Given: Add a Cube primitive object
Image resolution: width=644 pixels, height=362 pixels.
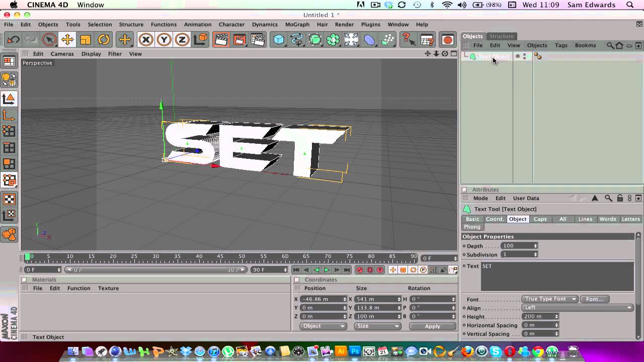Looking at the screenshot, I should pyautogui.click(x=279, y=39).
